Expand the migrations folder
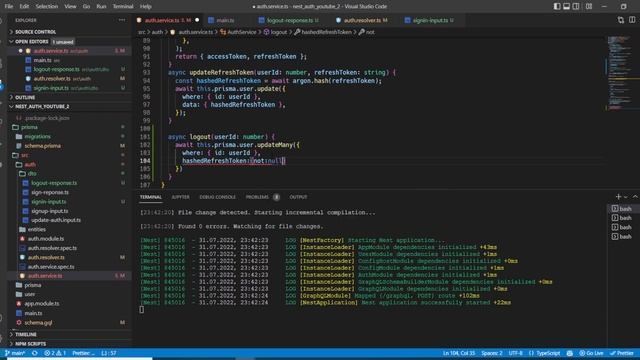640x360 pixels. point(69,136)
